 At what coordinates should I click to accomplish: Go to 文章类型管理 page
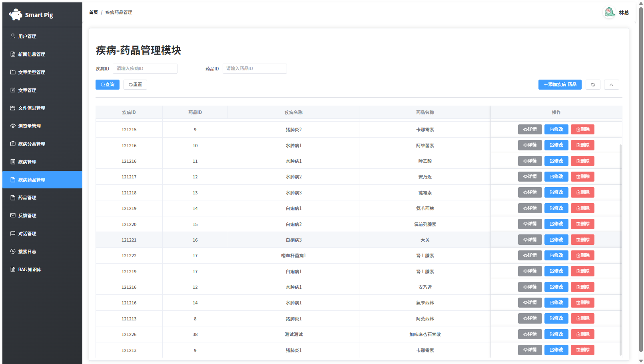42,72
